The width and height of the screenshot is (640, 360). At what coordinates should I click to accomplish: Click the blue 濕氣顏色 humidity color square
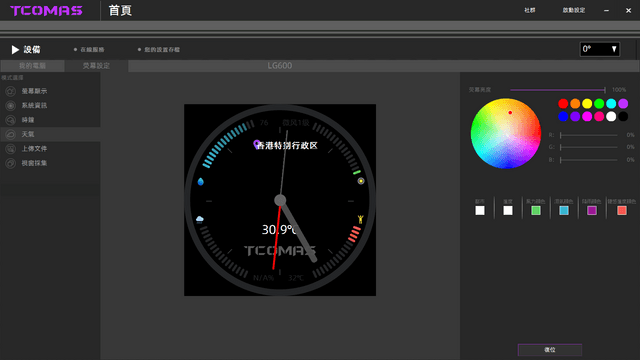click(x=564, y=210)
